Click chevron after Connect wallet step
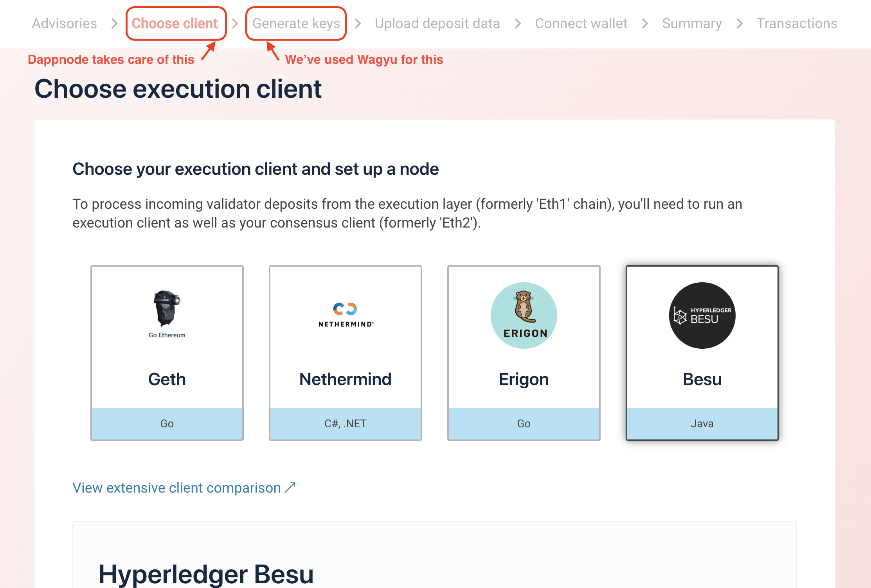The image size is (871, 588). pos(645,23)
